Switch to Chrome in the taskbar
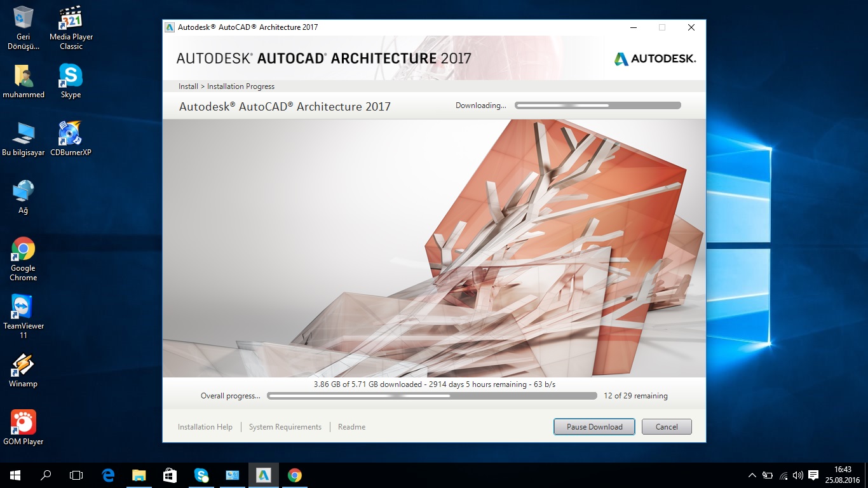The width and height of the screenshot is (868, 488). tap(295, 475)
